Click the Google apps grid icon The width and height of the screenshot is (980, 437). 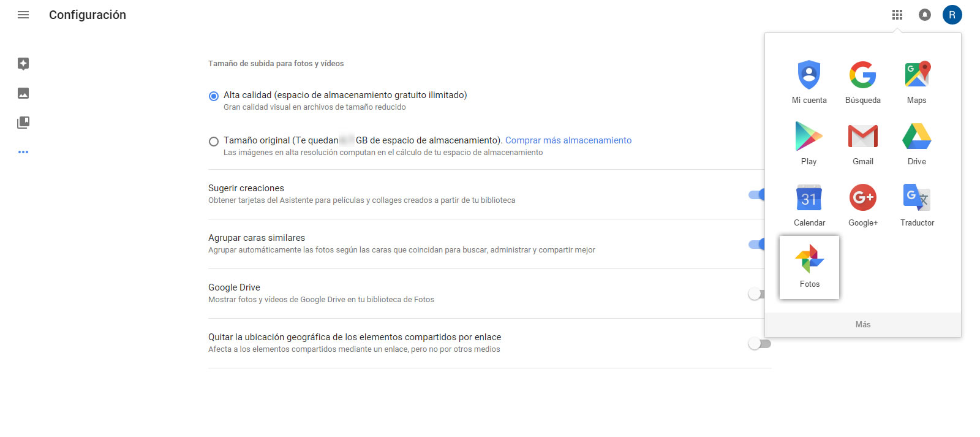897,15
